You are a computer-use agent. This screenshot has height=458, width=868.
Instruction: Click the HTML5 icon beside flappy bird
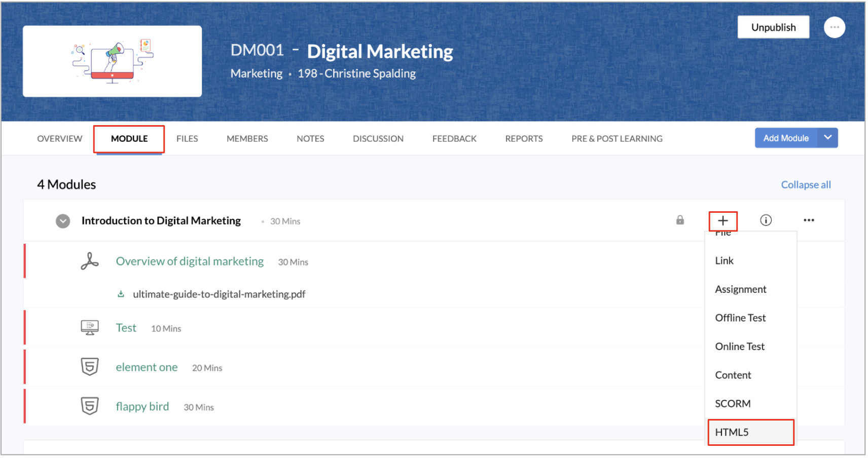coord(90,406)
